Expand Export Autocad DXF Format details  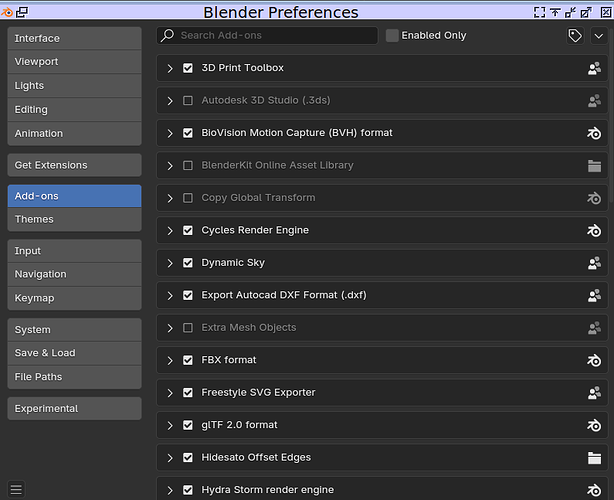(170, 296)
